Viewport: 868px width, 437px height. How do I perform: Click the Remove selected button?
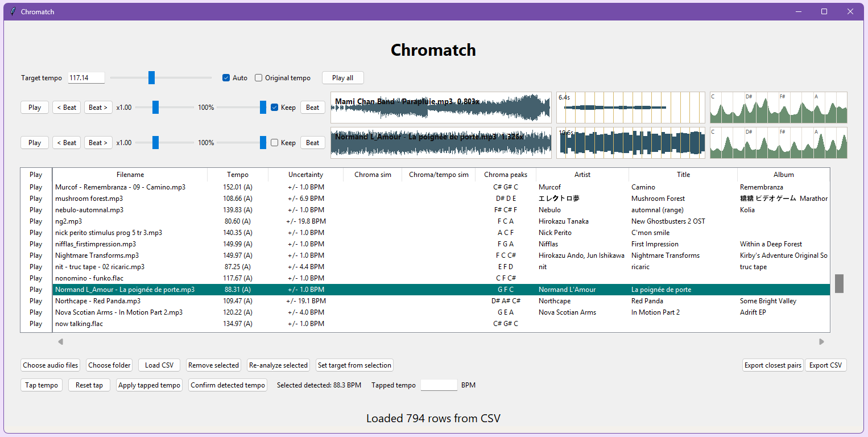pos(213,365)
